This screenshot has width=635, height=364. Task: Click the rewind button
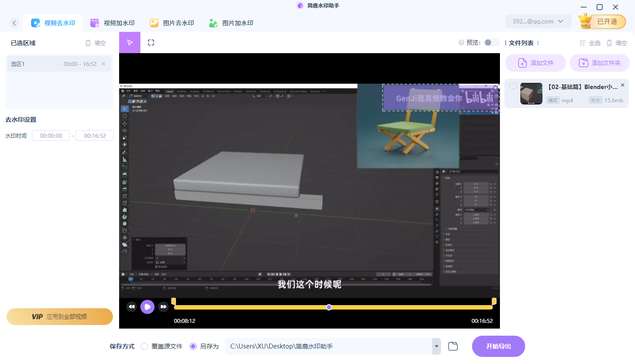[x=132, y=306]
